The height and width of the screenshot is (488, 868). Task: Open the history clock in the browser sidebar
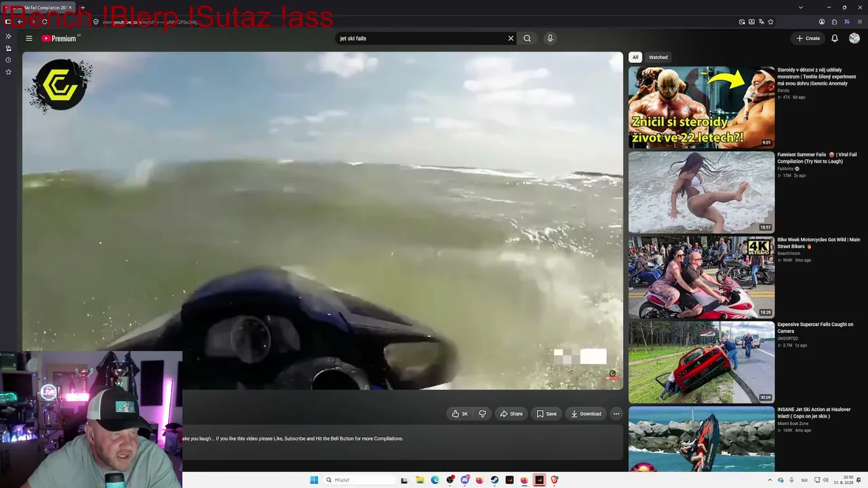(x=8, y=60)
